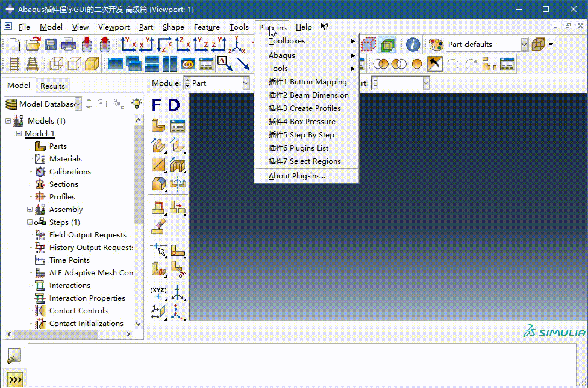Click the command line interface >>> tab
The width and height of the screenshot is (588, 388).
tap(14, 379)
